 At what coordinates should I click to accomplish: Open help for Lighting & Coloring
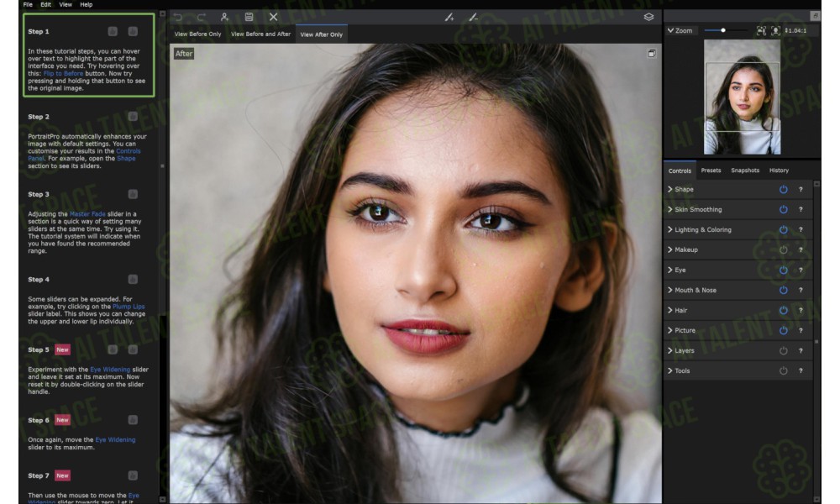tap(801, 230)
